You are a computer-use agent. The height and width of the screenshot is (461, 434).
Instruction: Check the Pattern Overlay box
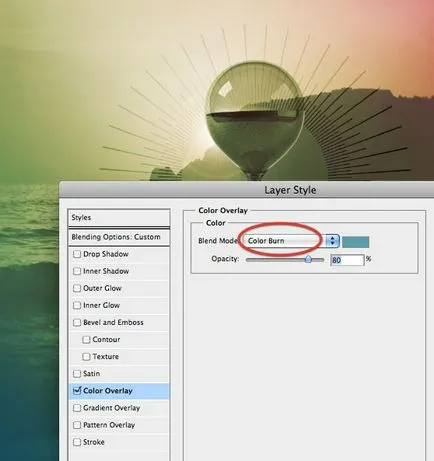click(77, 425)
